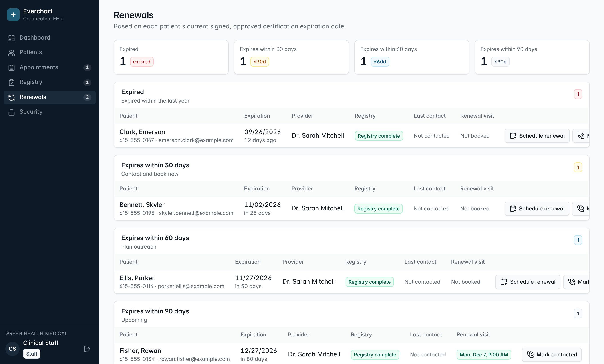Click the ≤90d badge
This screenshot has width=604, height=364.
(500, 62)
